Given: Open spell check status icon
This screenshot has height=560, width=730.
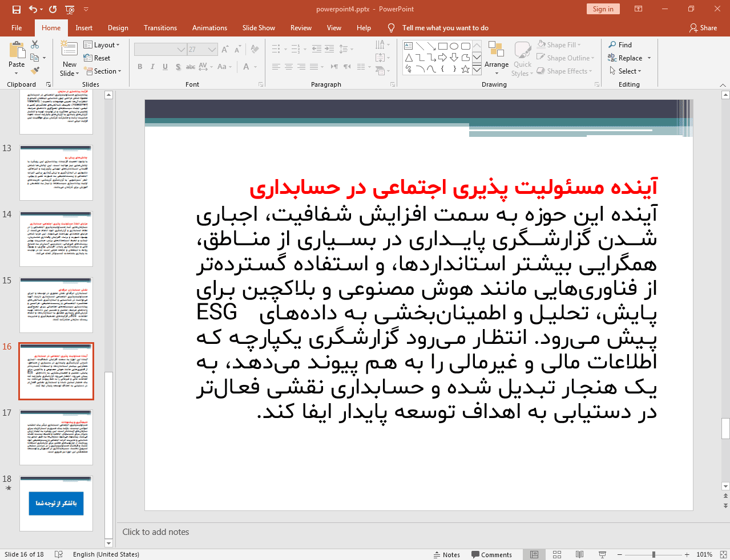Looking at the screenshot, I should pyautogui.click(x=58, y=554).
